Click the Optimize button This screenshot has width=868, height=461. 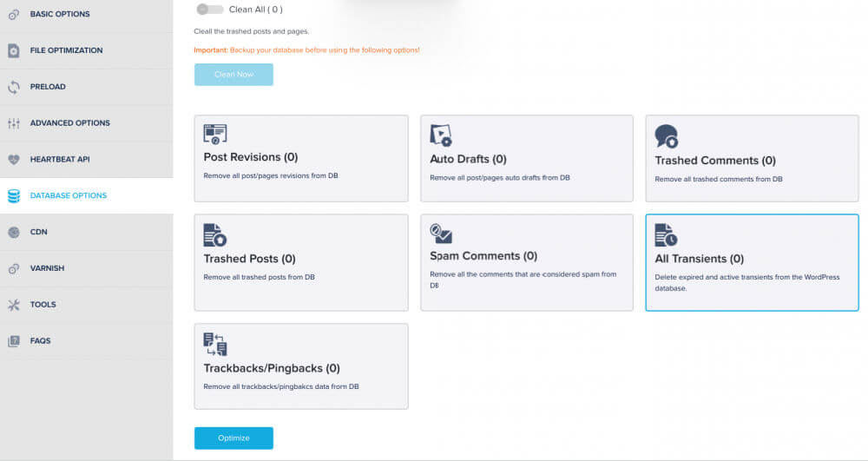[x=233, y=438]
